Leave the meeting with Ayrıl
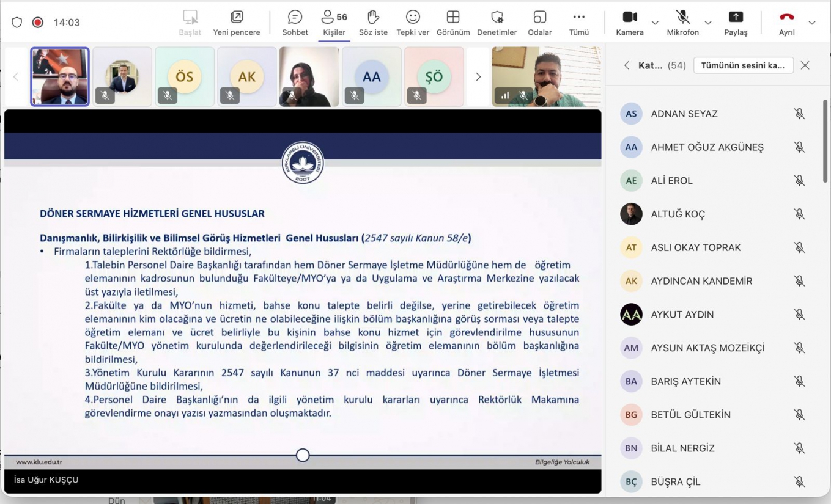The width and height of the screenshot is (831, 504). (x=787, y=23)
